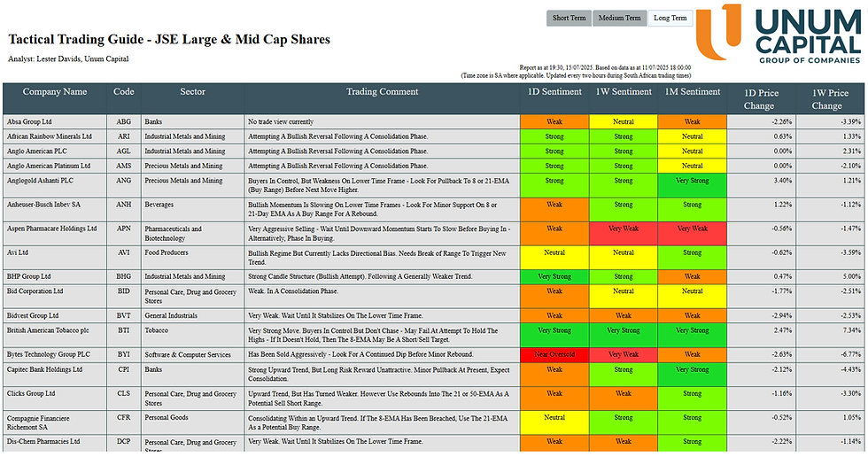Select Bidvest Group Ltd company name

32,316
